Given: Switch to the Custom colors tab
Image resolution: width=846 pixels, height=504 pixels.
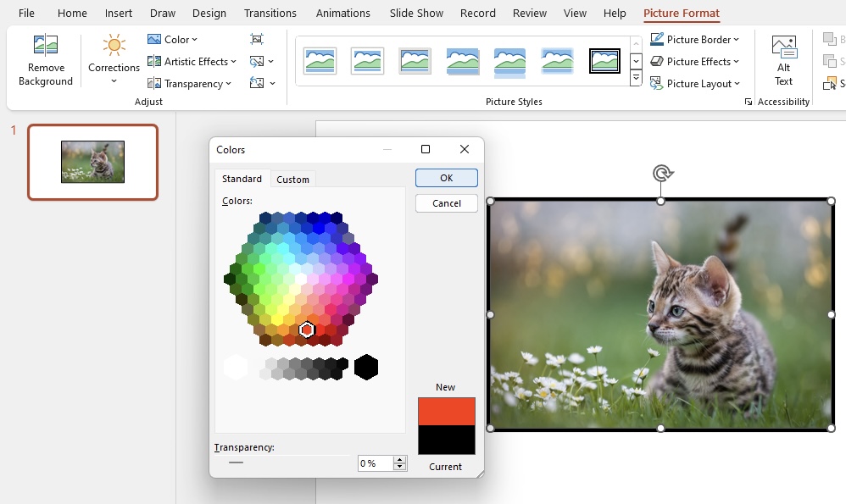Looking at the screenshot, I should [292, 179].
